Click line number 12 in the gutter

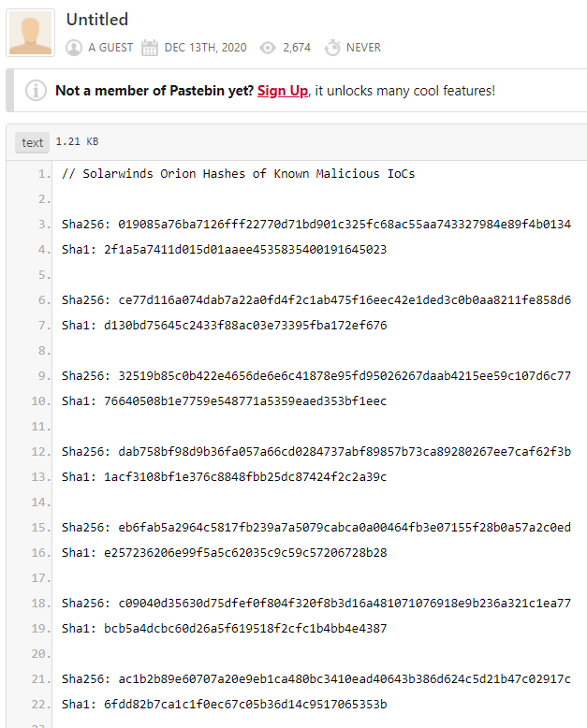click(41, 452)
